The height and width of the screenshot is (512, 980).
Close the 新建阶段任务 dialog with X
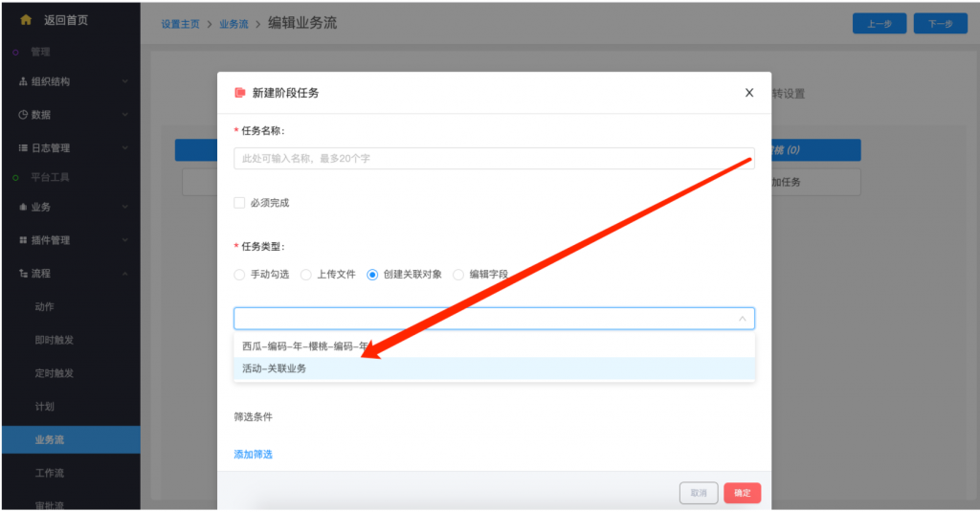click(x=749, y=93)
